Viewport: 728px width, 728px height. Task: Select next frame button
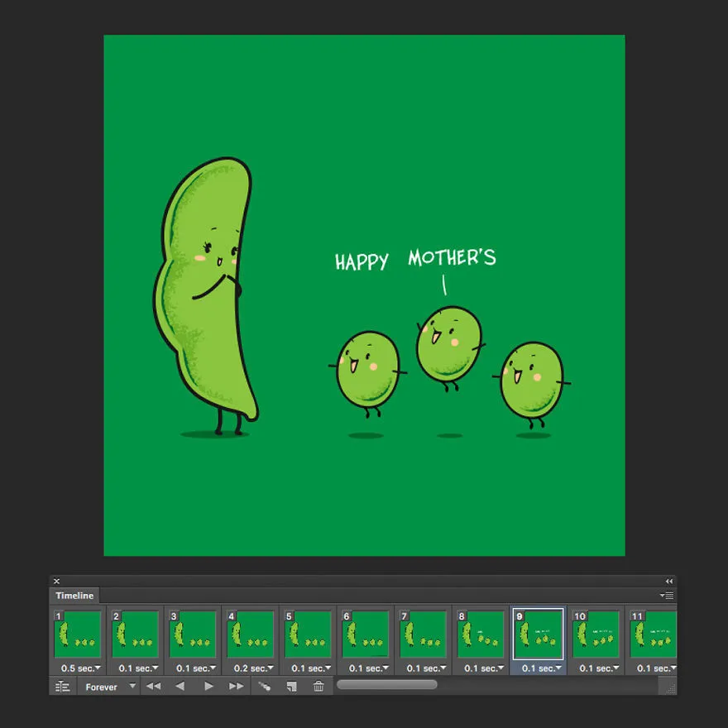pyautogui.click(x=236, y=686)
